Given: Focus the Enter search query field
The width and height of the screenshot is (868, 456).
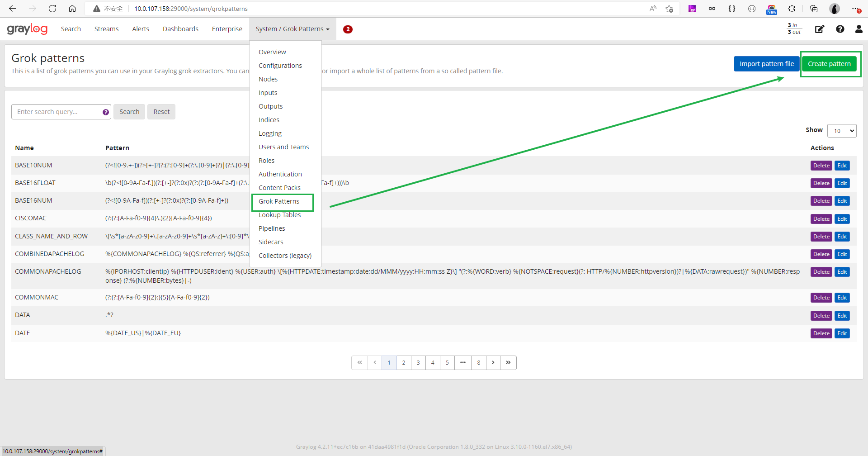Looking at the screenshot, I should [61, 112].
